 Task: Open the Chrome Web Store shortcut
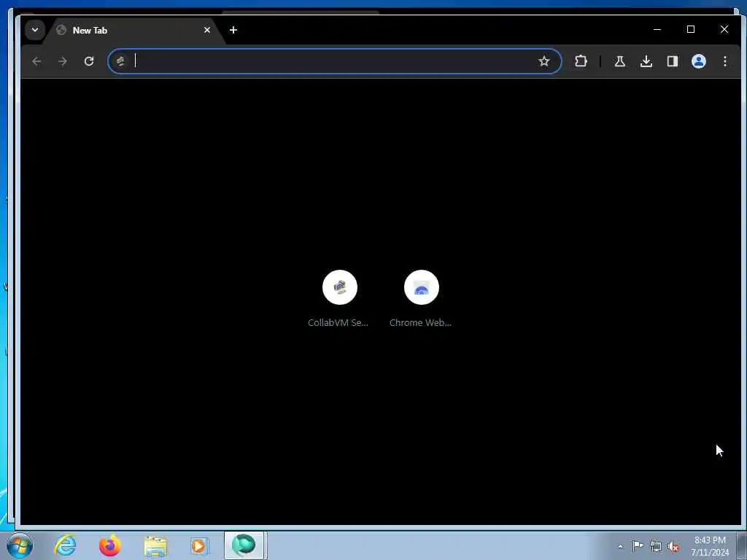tap(421, 287)
